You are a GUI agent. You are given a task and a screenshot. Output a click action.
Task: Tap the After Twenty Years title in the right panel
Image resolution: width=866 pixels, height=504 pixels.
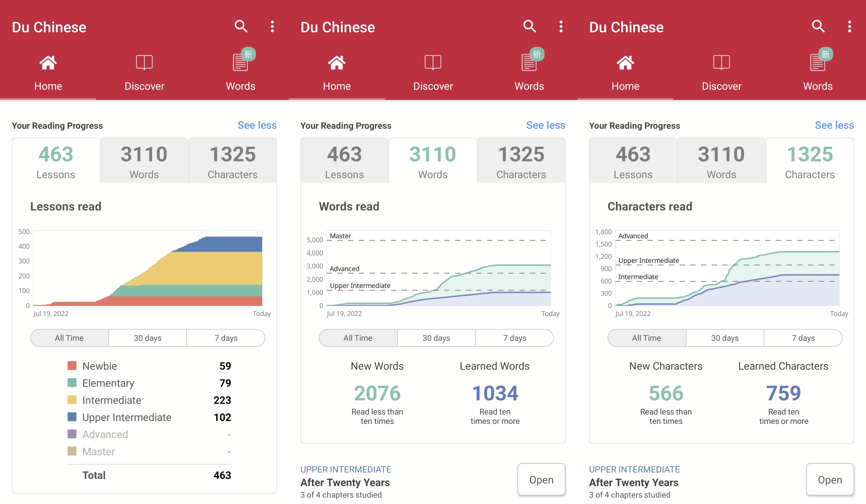(634, 482)
